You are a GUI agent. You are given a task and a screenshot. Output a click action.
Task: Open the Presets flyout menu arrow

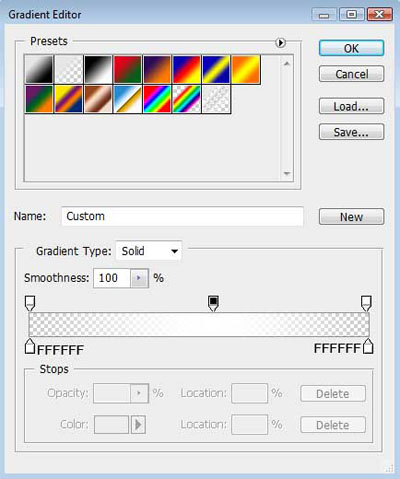point(280,43)
